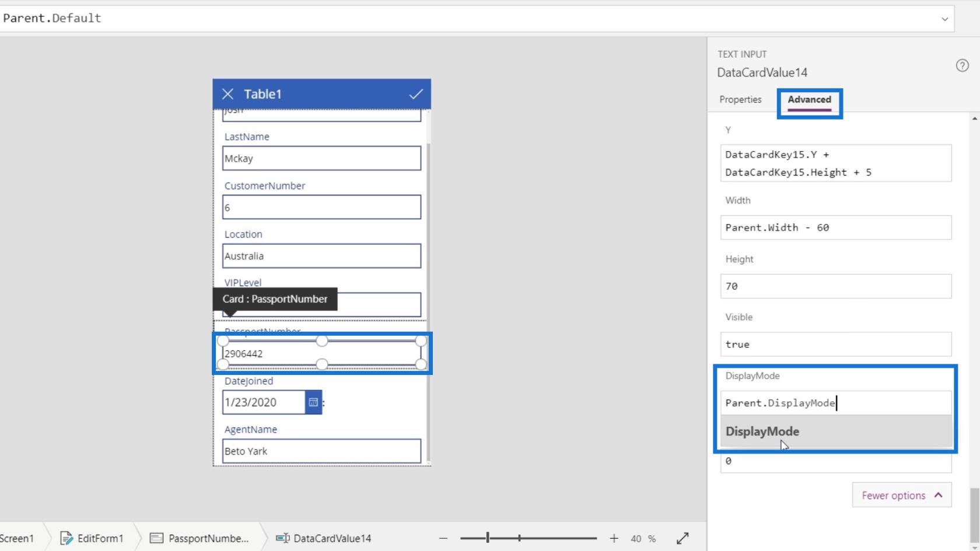
Task: Click the LastName field containing Mckay
Action: pyautogui.click(x=321, y=159)
